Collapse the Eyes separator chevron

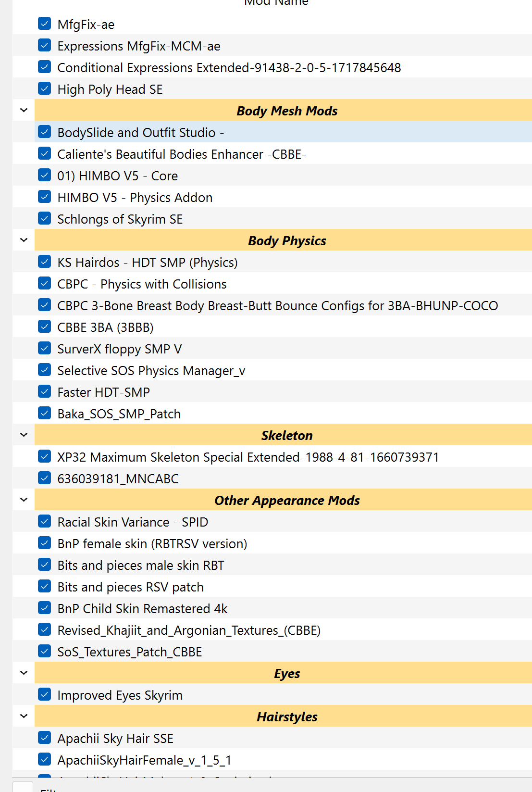[x=24, y=673]
